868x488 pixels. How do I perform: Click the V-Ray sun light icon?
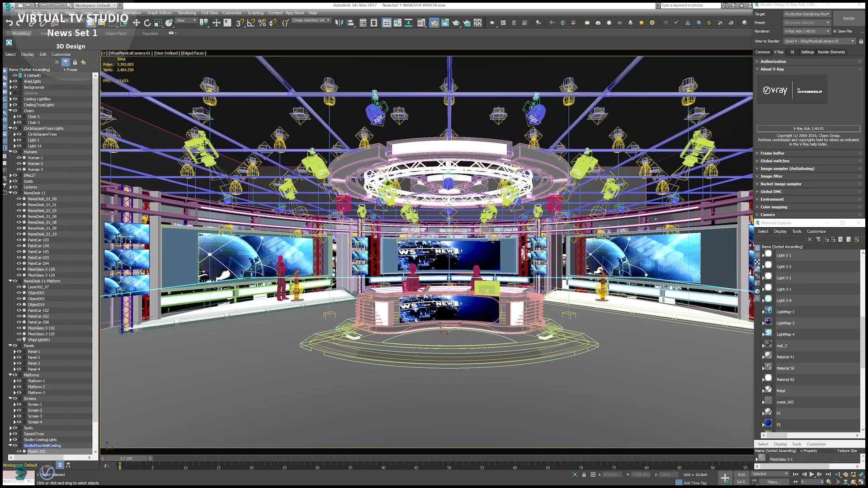point(641,23)
